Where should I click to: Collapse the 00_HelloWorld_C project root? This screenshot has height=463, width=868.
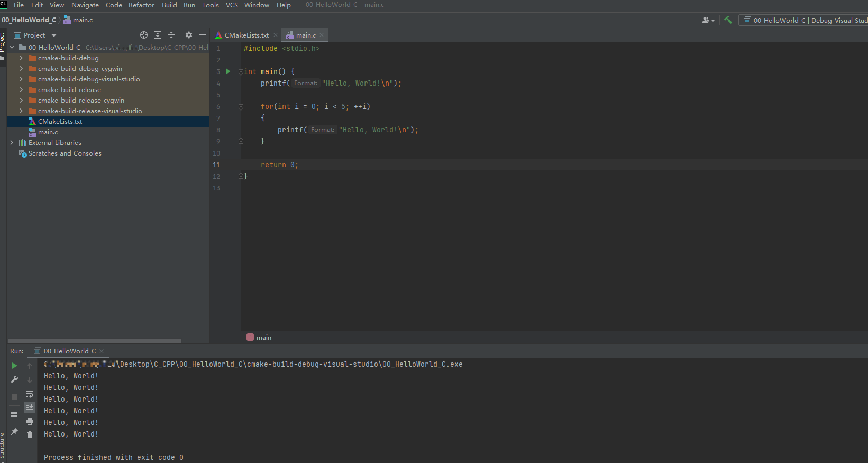pos(12,48)
